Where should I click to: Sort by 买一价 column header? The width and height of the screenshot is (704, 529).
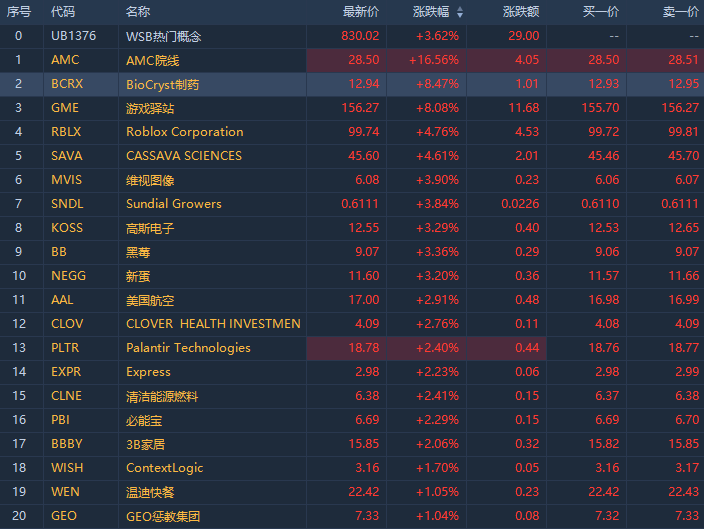coord(601,12)
